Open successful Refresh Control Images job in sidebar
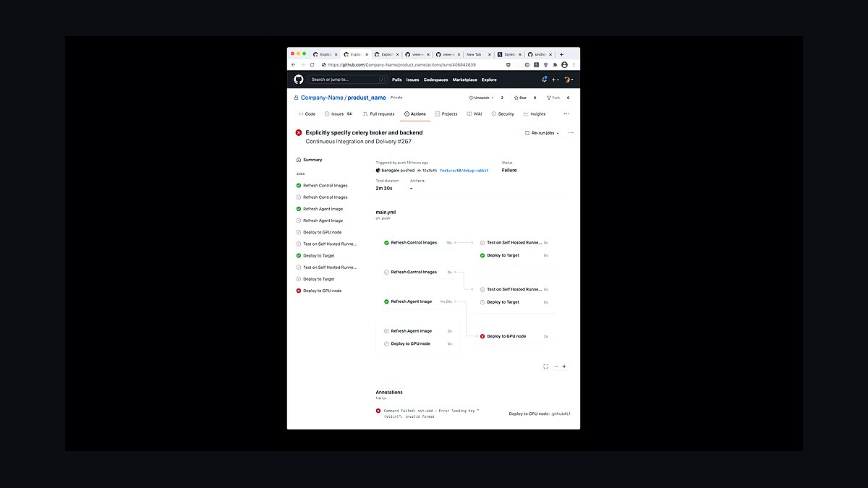868x488 pixels. coord(325,186)
